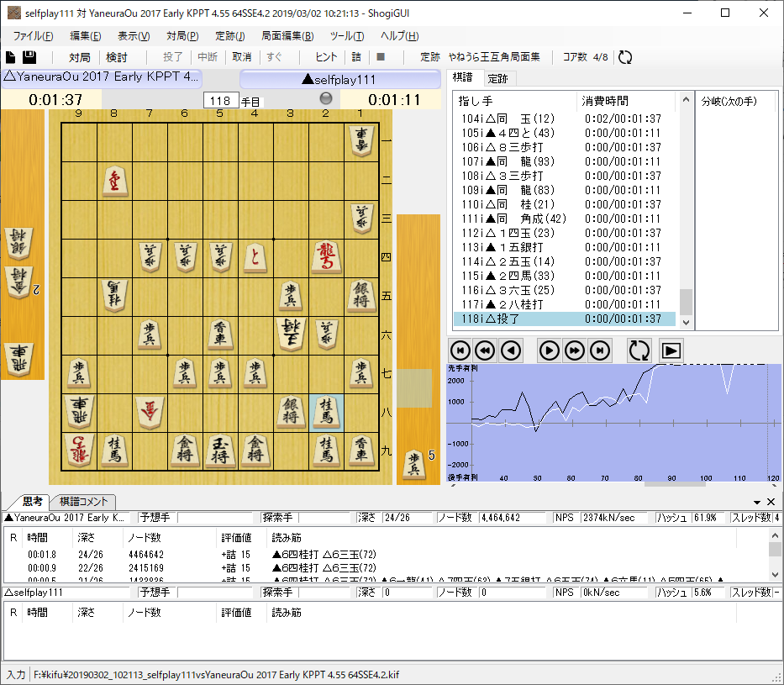
Task: Switch to the 棋譜 tab
Action: coord(462,77)
